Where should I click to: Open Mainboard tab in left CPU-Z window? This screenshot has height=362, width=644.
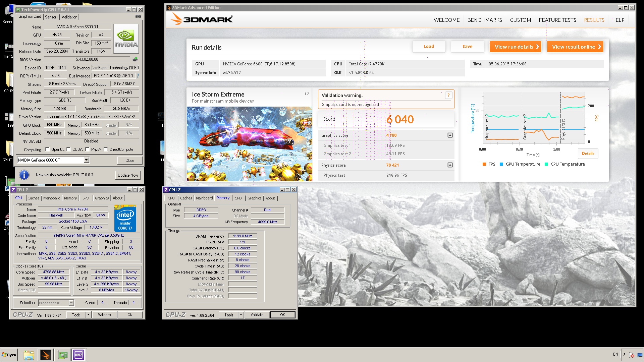coord(52,198)
